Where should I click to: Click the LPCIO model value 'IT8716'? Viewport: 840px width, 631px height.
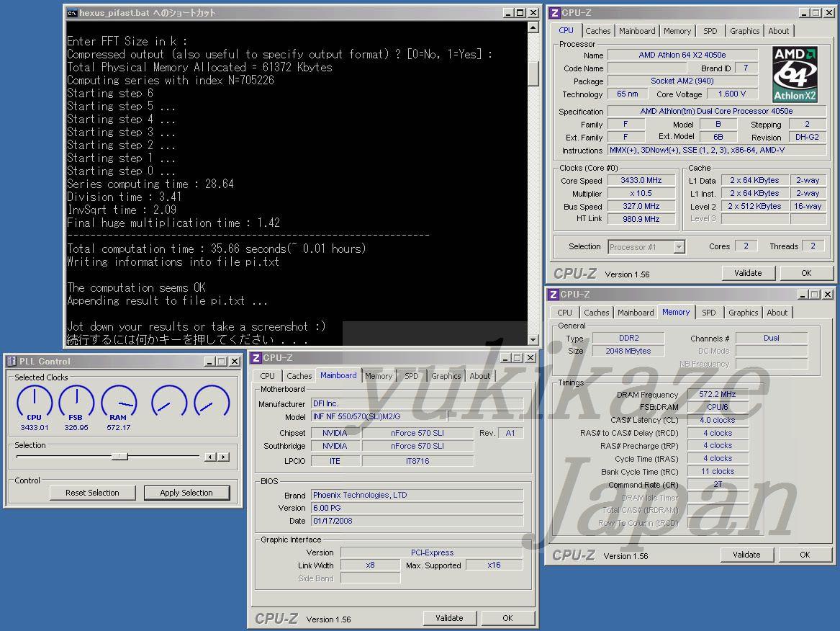pos(417,461)
